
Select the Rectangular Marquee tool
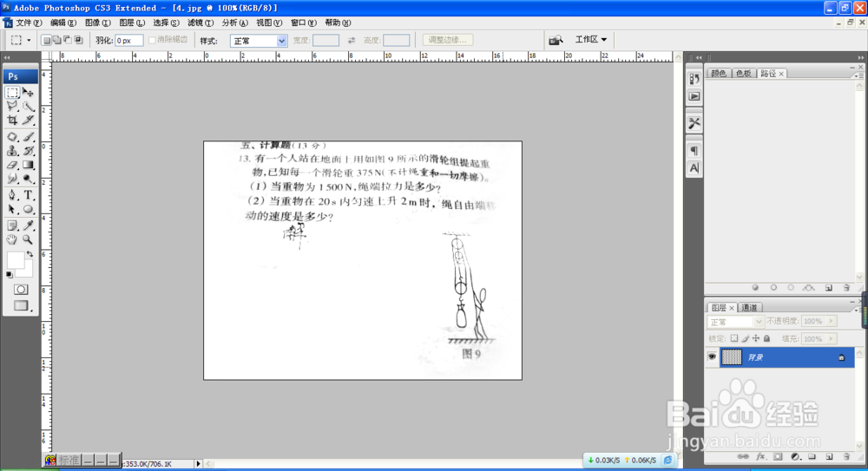click(x=12, y=93)
